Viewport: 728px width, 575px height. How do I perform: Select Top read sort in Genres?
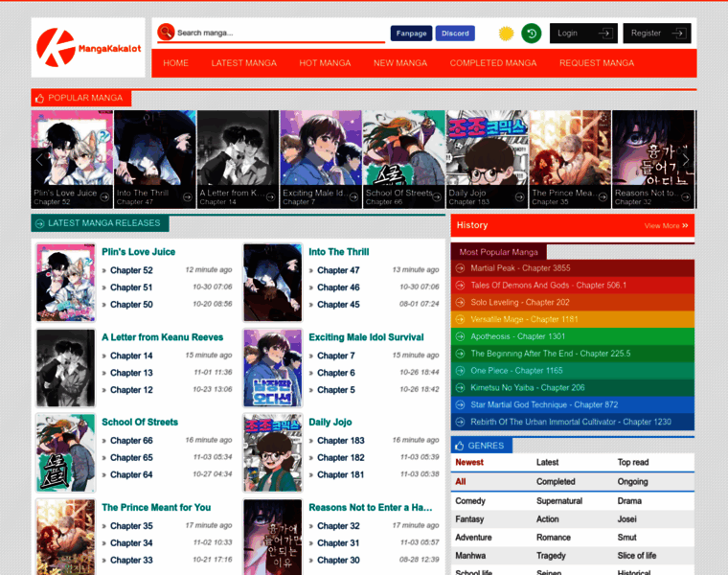click(x=633, y=463)
